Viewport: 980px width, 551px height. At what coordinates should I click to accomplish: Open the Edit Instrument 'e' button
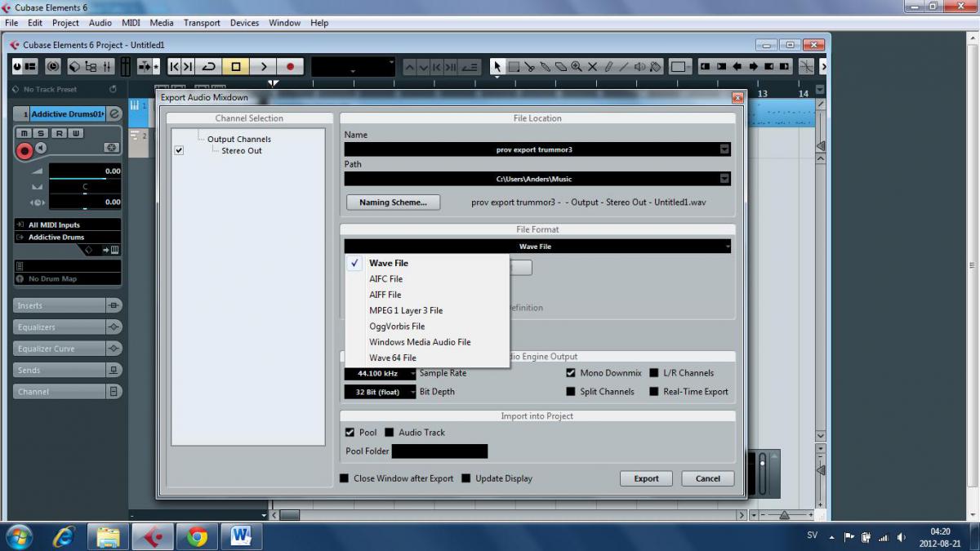114,113
